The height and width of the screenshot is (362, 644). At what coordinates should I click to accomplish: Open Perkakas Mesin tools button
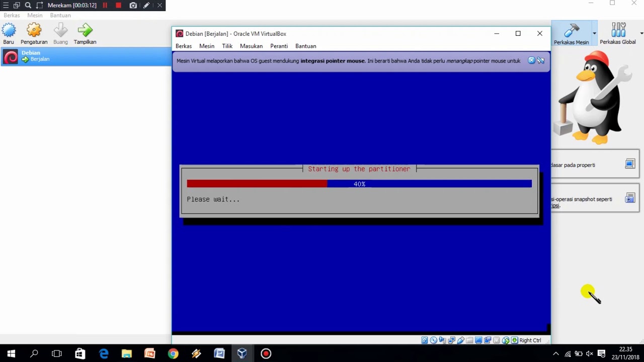pos(571,34)
